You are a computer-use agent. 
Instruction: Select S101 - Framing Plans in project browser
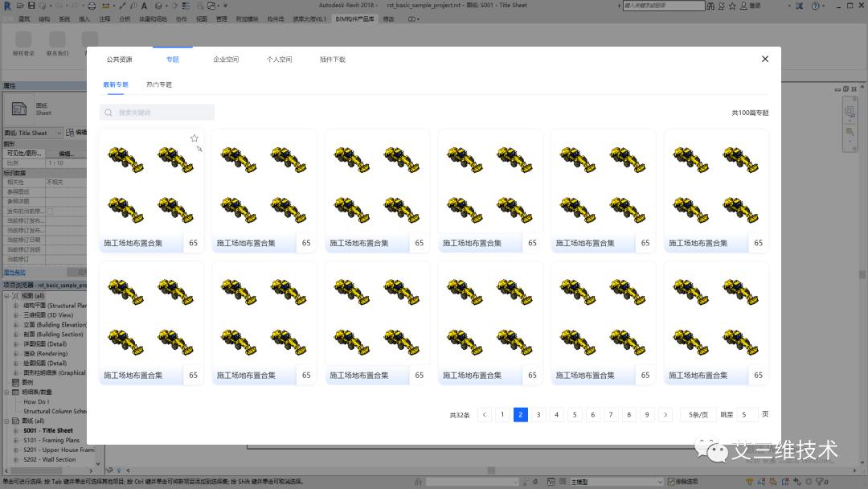[51, 440]
